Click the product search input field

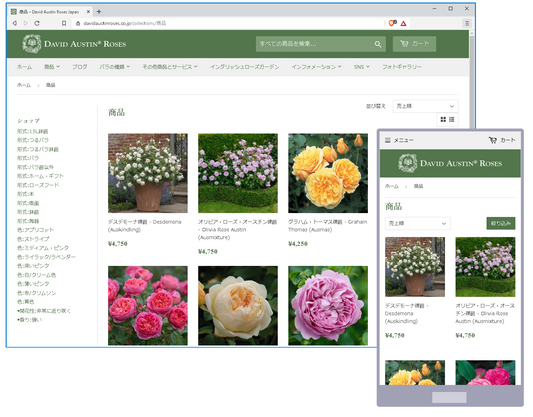click(x=314, y=44)
